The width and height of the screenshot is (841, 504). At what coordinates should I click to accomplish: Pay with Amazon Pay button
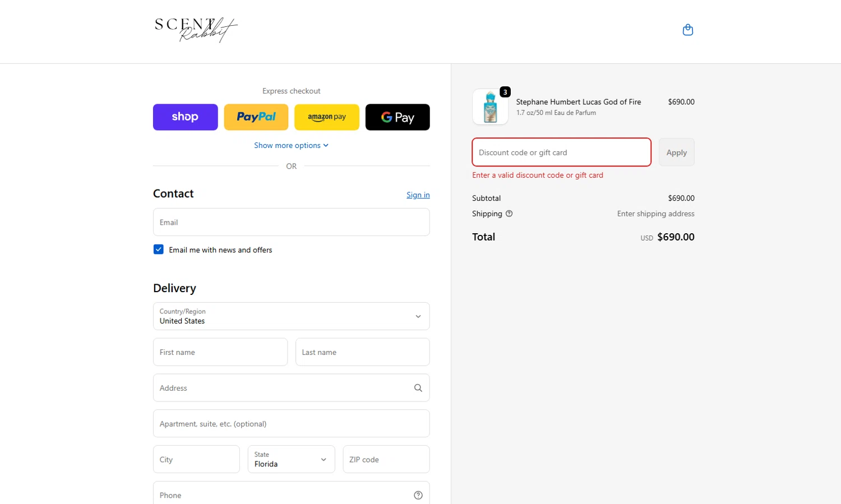(x=327, y=117)
